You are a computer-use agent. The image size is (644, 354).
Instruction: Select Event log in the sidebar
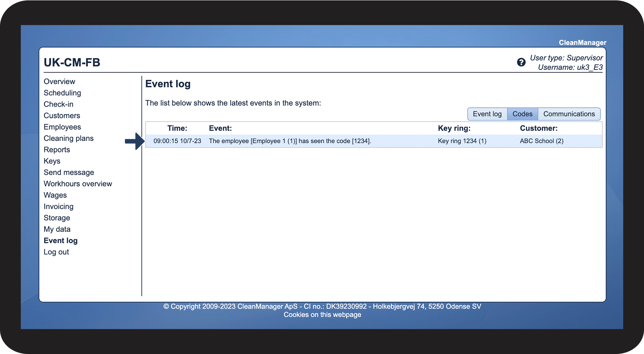61,241
